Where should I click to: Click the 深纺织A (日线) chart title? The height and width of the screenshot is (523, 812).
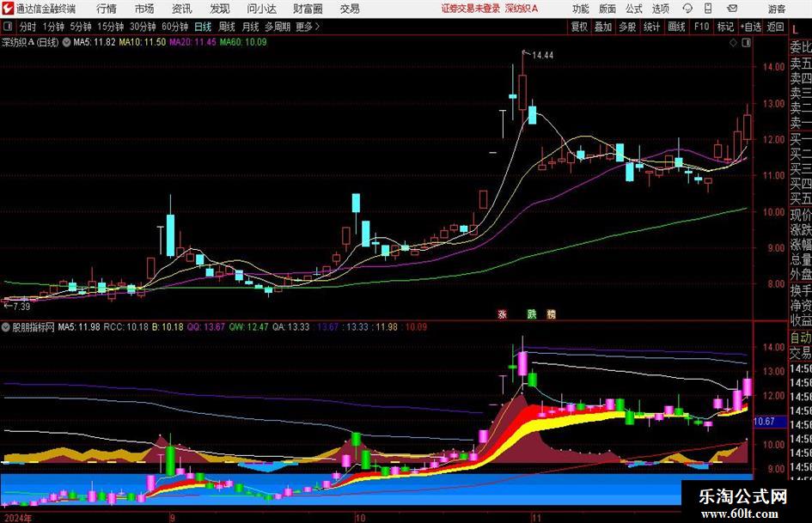tap(30, 42)
